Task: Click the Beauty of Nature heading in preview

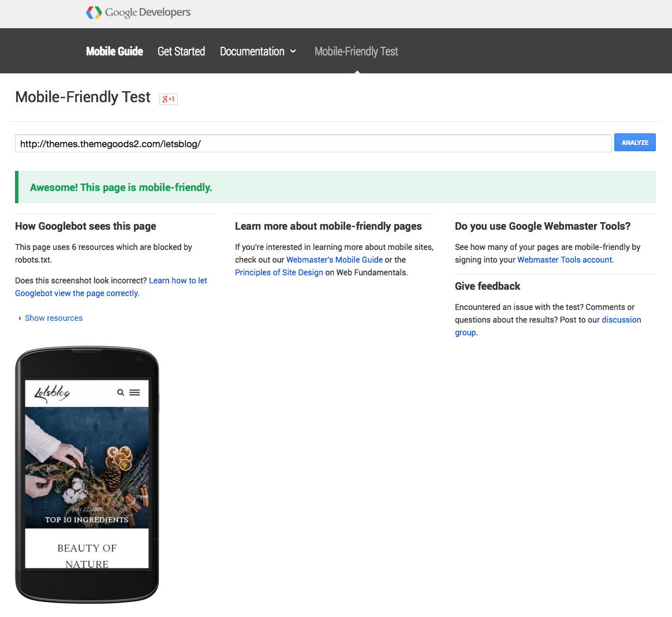Action: (87, 548)
